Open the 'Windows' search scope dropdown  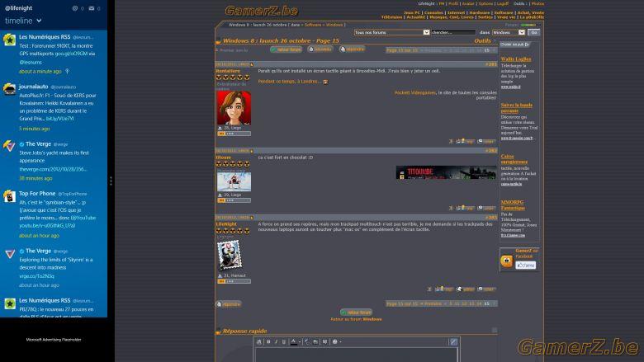tap(509, 32)
